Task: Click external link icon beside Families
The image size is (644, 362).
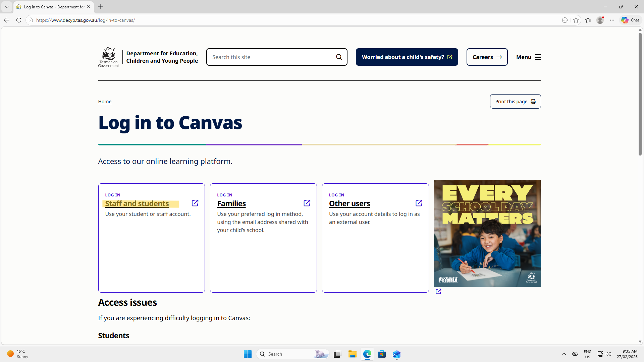Action: pos(307,203)
